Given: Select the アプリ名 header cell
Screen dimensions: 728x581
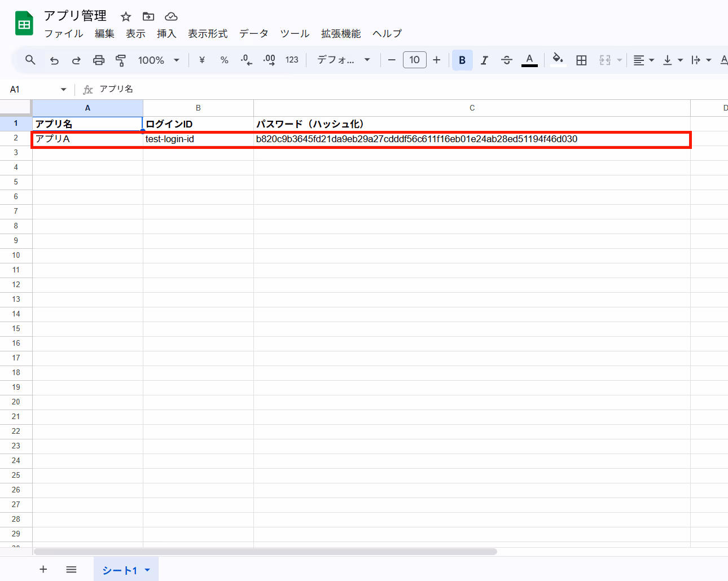Looking at the screenshot, I should pyautogui.click(x=87, y=124).
